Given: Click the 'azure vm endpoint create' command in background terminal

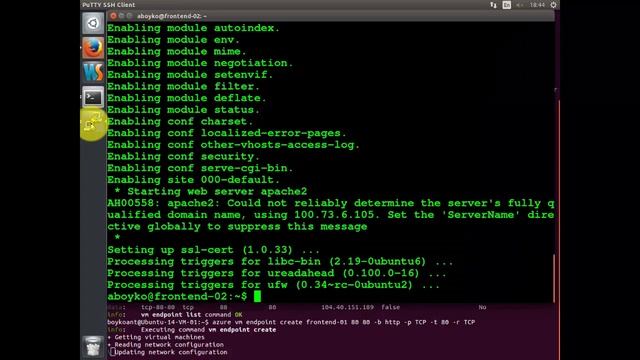Looking at the screenshot, I should pos(343,322).
